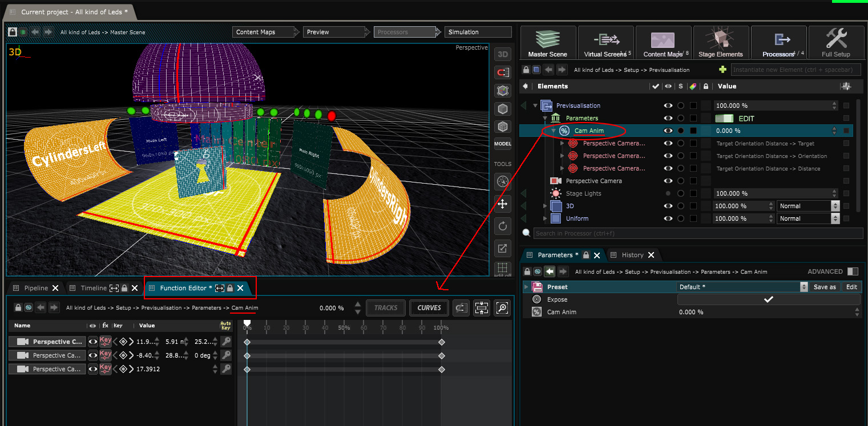Click the MODEL mode button
868x426 pixels.
(x=503, y=144)
